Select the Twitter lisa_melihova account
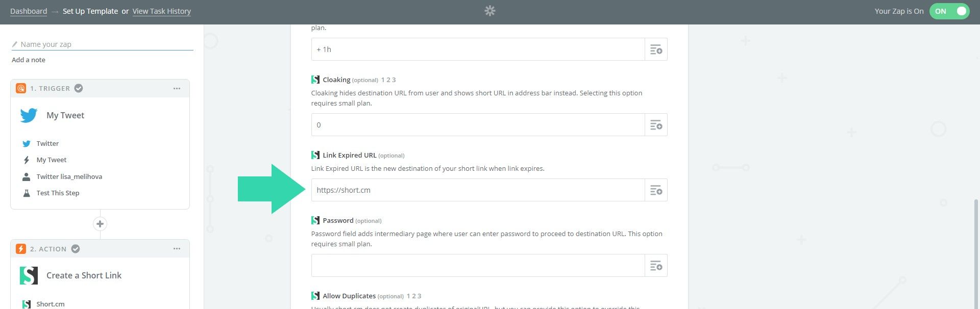 69,177
